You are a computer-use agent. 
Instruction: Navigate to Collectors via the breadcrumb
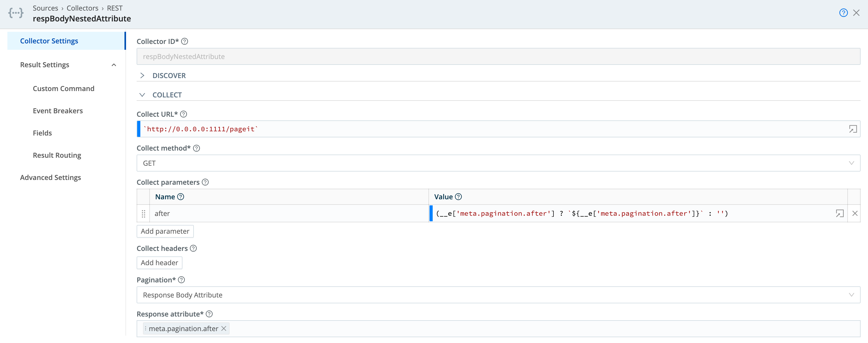tap(82, 8)
